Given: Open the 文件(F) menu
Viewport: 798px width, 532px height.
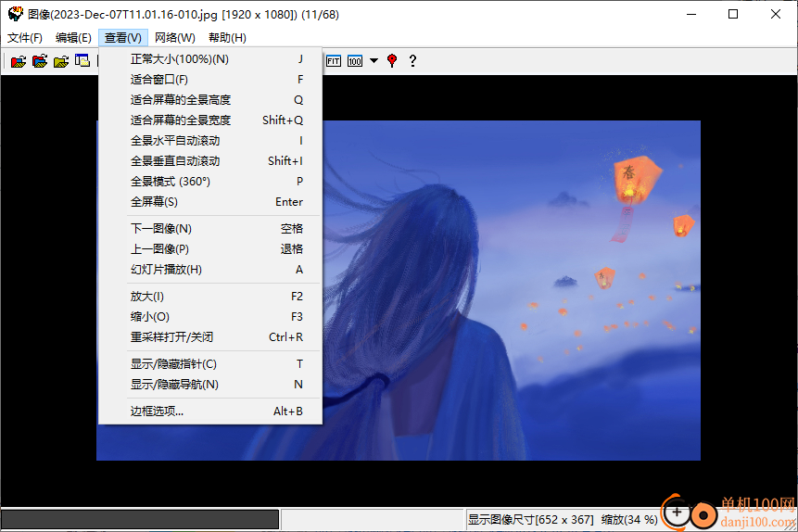Looking at the screenshot, I should coord(24,38).
